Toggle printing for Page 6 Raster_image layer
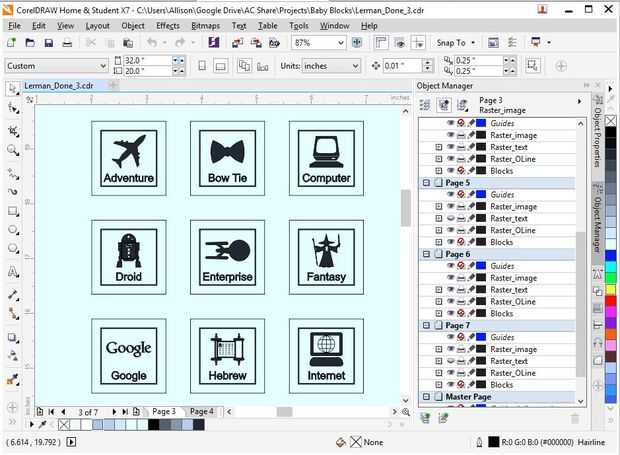The width and height of the screenshot is (620, 455). [x=461, y=278]
